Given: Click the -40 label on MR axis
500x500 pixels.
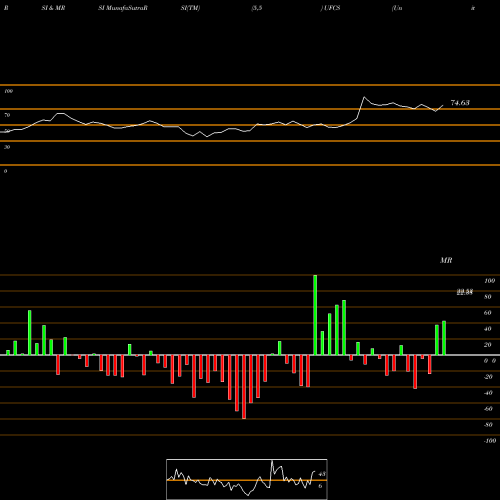Looking at the screenshot, I should 488,393.
